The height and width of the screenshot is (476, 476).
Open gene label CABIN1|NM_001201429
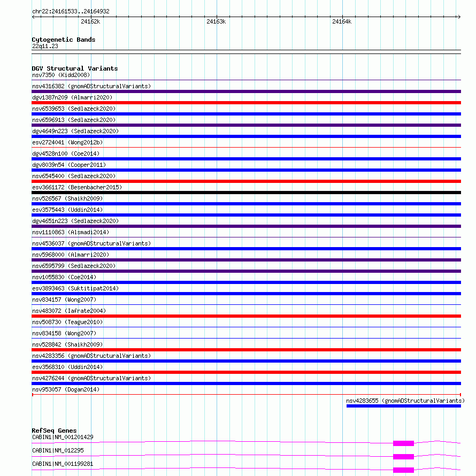click(63, 437)
